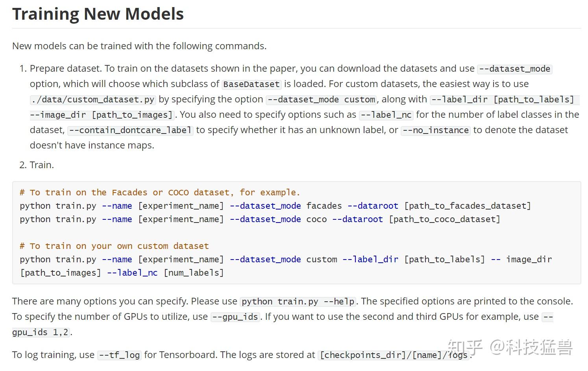Click the --gpu_ids inline code
588x371 pixels.
coord(235,317)
